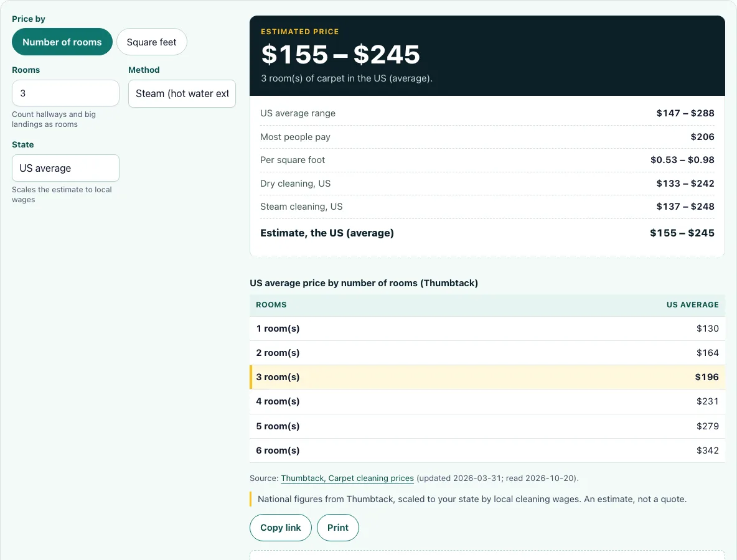Open the Method dropdown showing Steam
This screenshot has height=560, width=737.
[182, 93]
